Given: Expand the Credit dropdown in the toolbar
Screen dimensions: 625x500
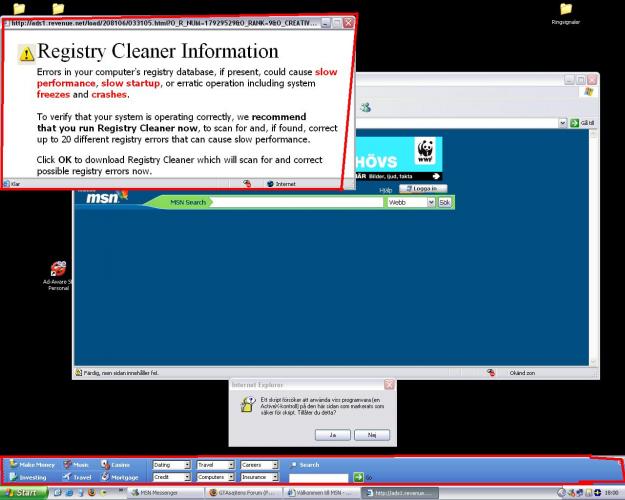Looking at the screenshot, I should pos(187,477).
